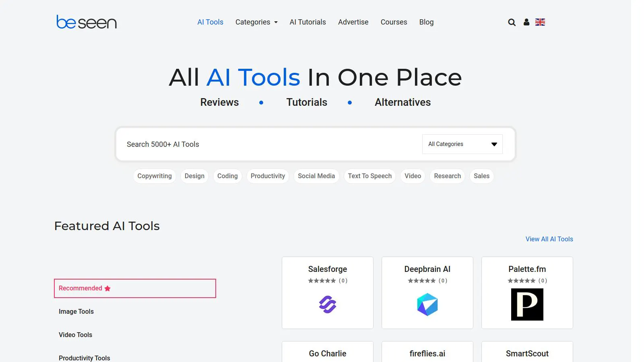This screenshot has height=362, width=644.
Task: Open AI Tutorials menu item
Action: tap(308, 22)
